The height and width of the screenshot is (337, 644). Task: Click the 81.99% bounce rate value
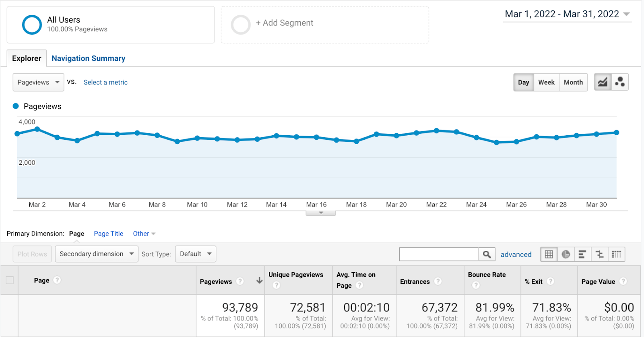tap(495, 308)
